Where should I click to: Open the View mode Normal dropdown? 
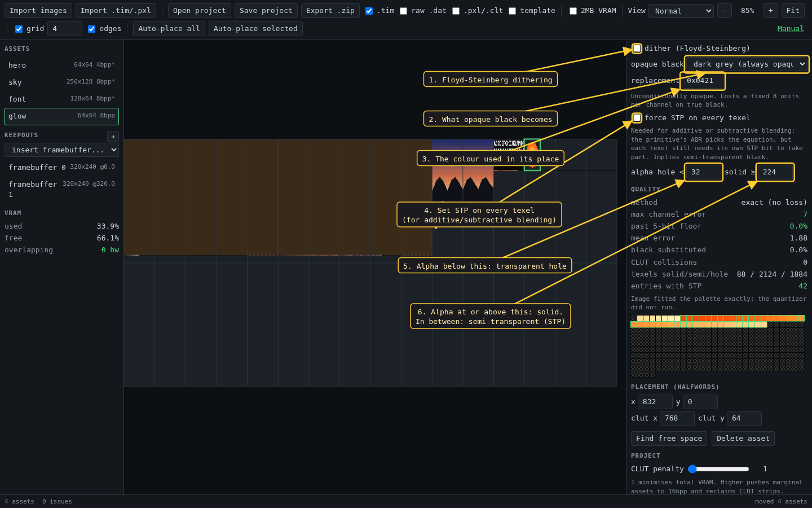681,11
